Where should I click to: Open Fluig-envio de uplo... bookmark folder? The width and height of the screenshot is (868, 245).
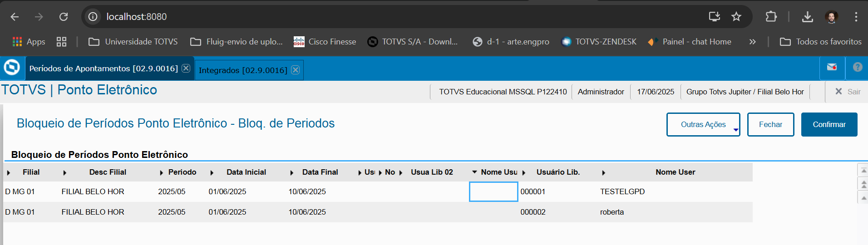tap(237, 42)
